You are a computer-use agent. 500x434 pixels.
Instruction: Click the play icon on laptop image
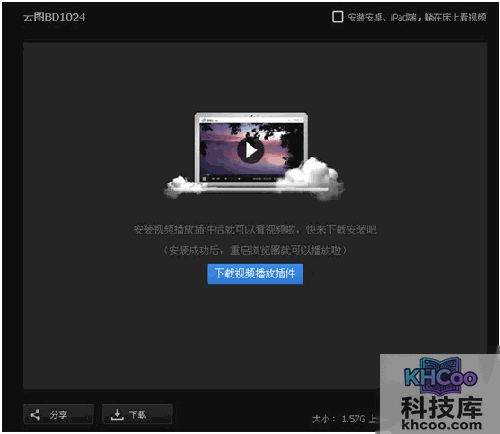pyautogui.click(x=251, y=150)
